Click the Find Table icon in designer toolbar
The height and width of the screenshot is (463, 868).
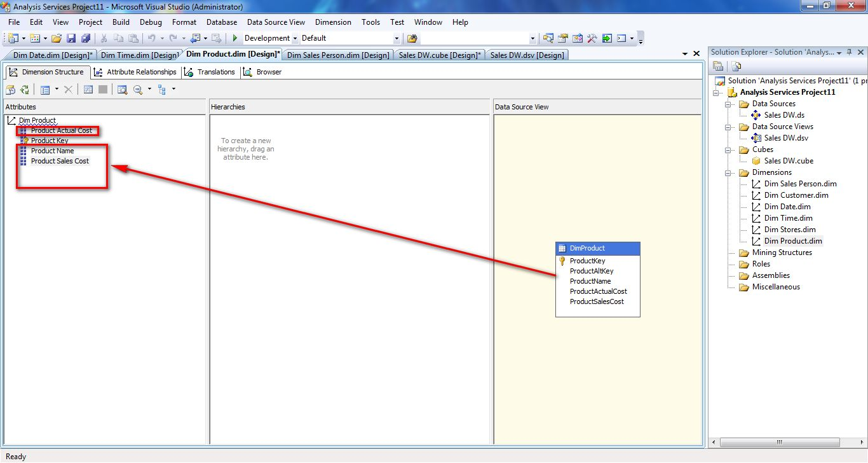pos(122,90)
